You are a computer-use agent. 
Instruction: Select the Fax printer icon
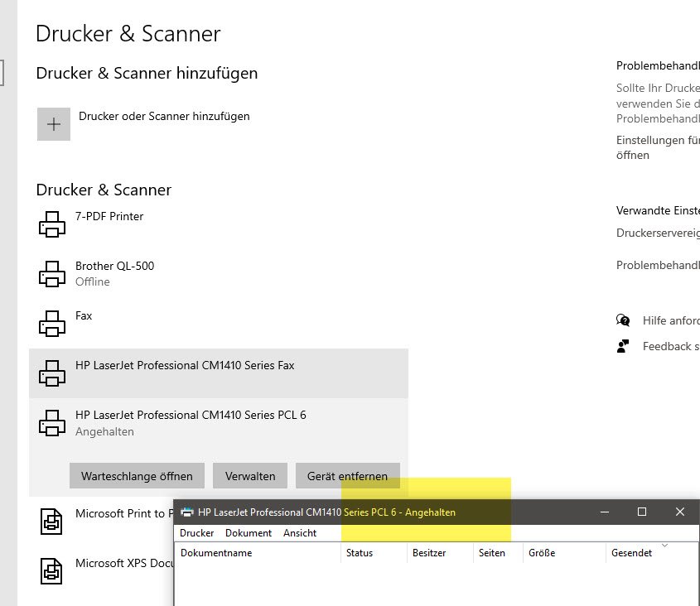(x=52, y=323)
